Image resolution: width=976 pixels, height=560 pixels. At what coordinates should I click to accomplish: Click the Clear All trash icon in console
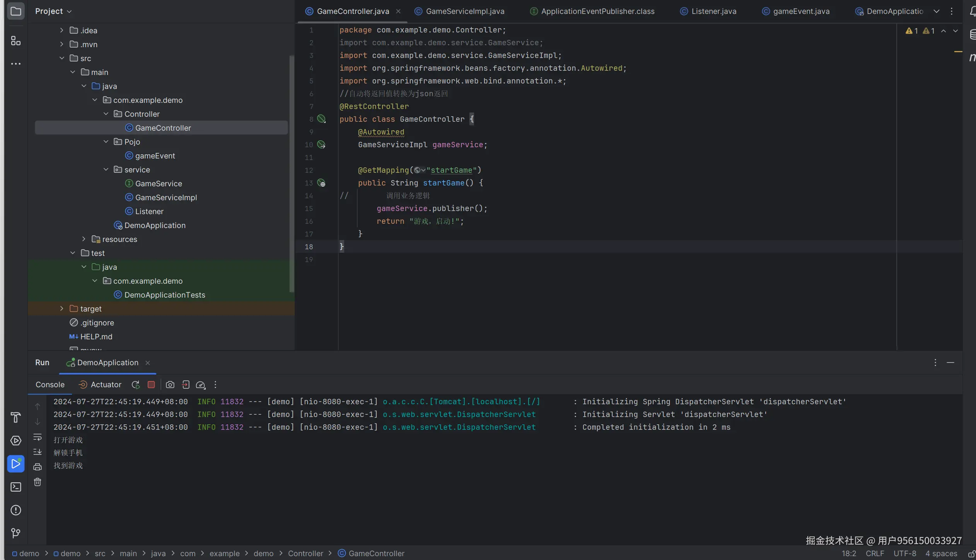38,482
